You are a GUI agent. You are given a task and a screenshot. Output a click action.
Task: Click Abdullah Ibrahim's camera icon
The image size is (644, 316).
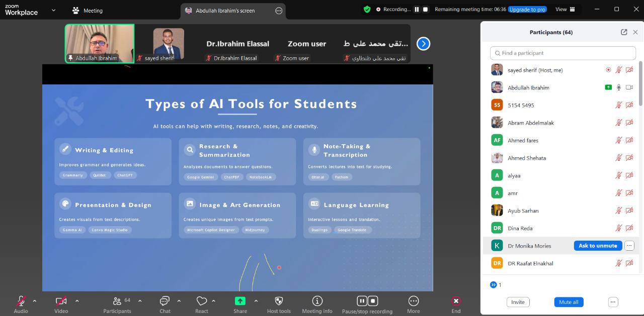[629, 87]
